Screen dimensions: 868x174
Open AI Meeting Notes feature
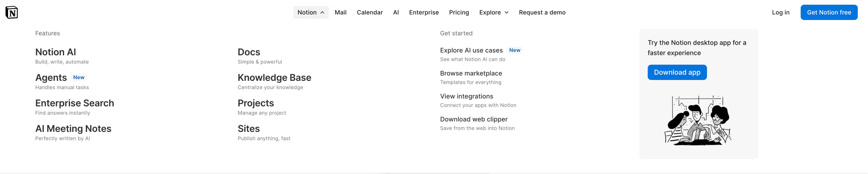73,128
